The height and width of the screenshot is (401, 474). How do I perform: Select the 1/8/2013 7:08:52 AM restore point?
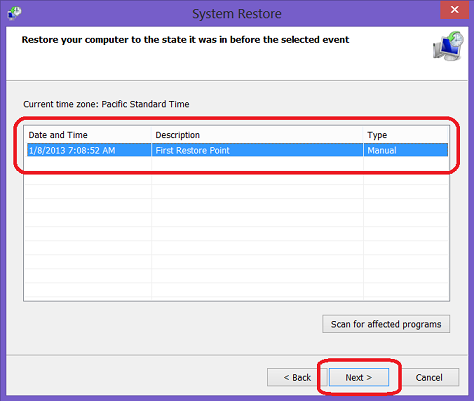coord(237,150)
